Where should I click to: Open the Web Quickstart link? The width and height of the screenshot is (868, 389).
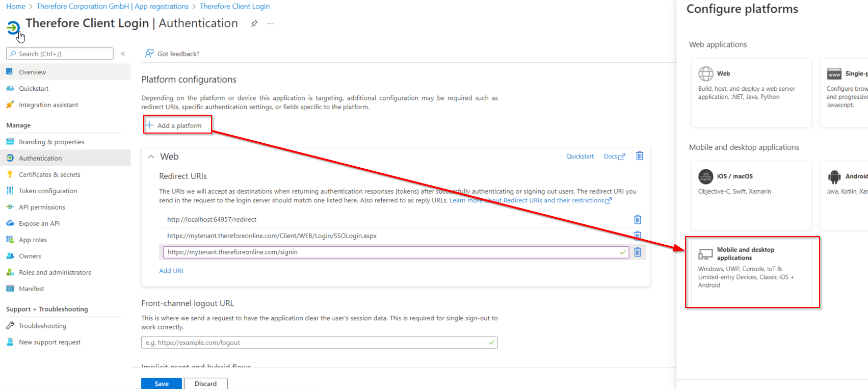click(580, 157)
